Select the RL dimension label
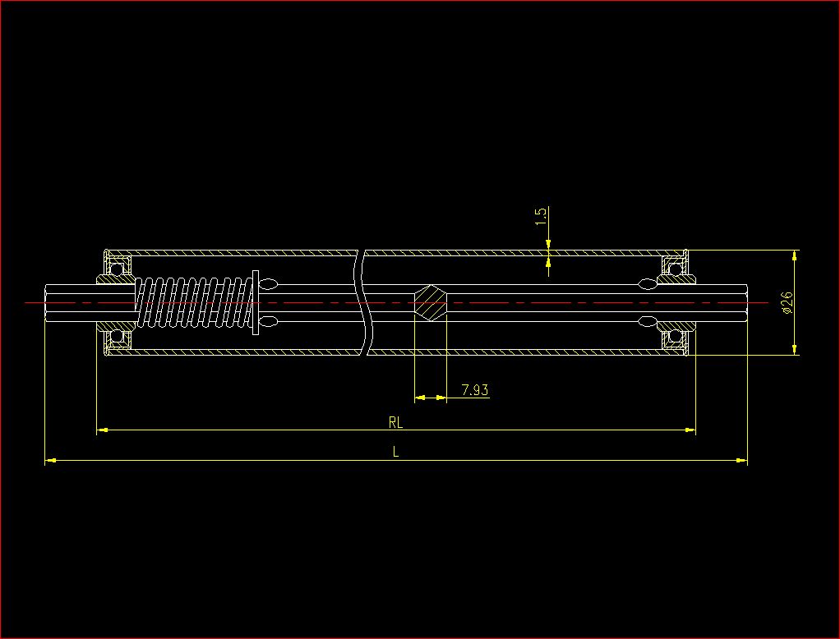The image size is (840, 639). 395,423
